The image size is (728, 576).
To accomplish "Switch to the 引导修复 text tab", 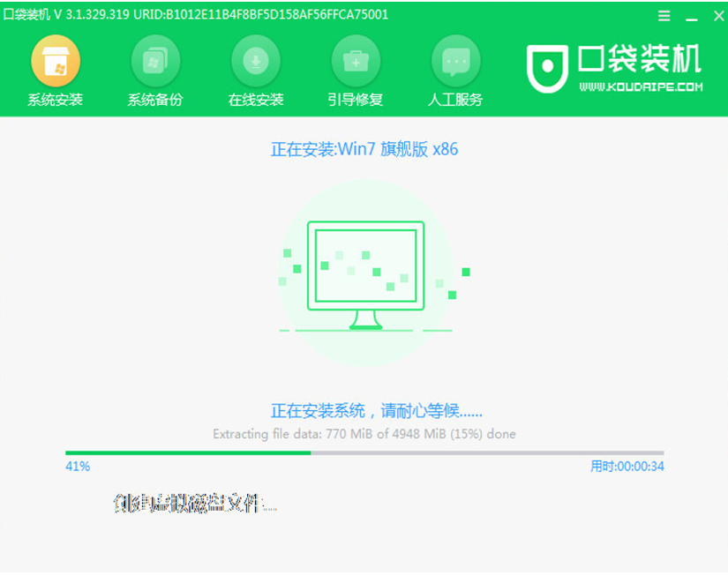I will pos(356,100).
